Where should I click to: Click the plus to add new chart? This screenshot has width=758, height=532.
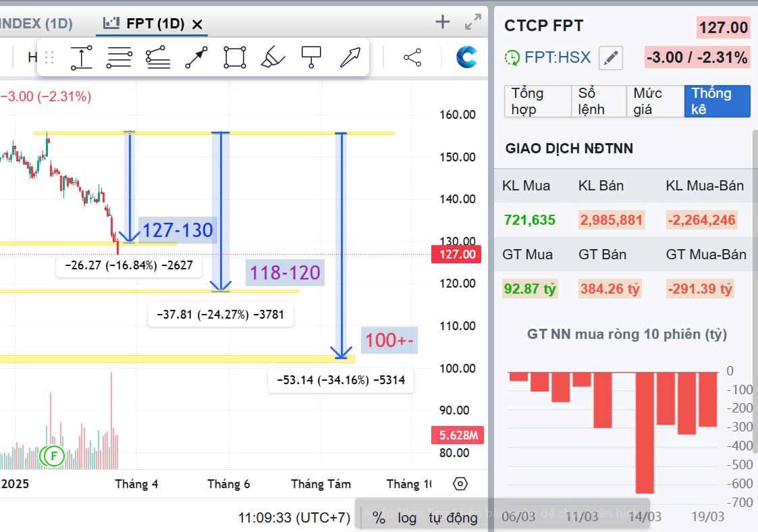coord(442,21)
